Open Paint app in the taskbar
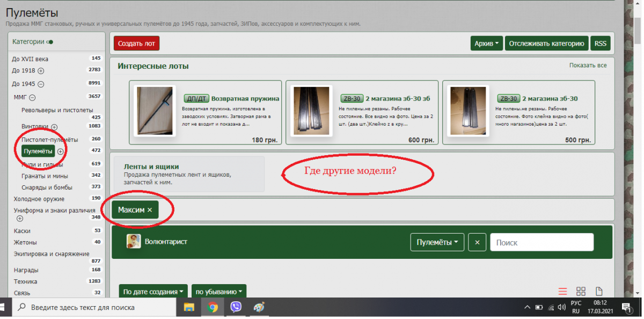This screenshot has width=644, height=319. pos(259,307)
